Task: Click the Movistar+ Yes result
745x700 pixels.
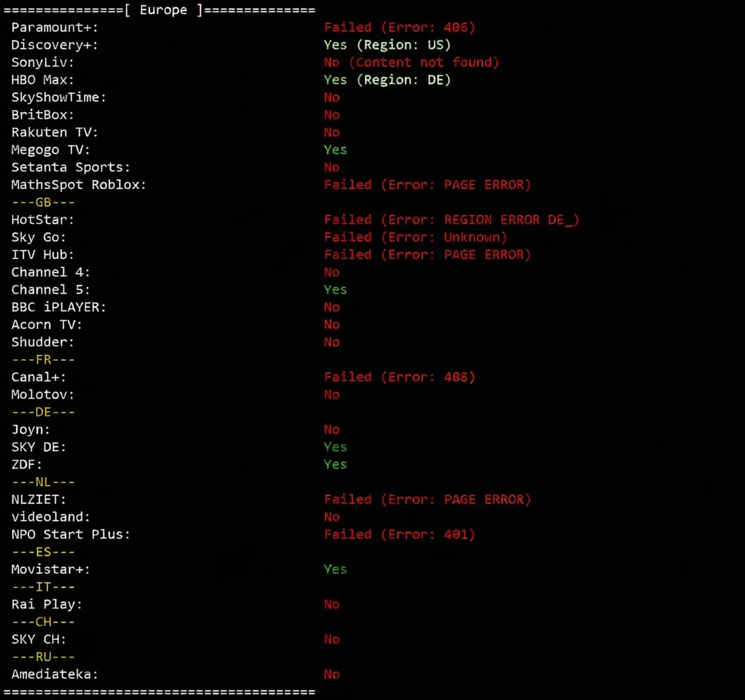Action: click(x=335, y=569)
